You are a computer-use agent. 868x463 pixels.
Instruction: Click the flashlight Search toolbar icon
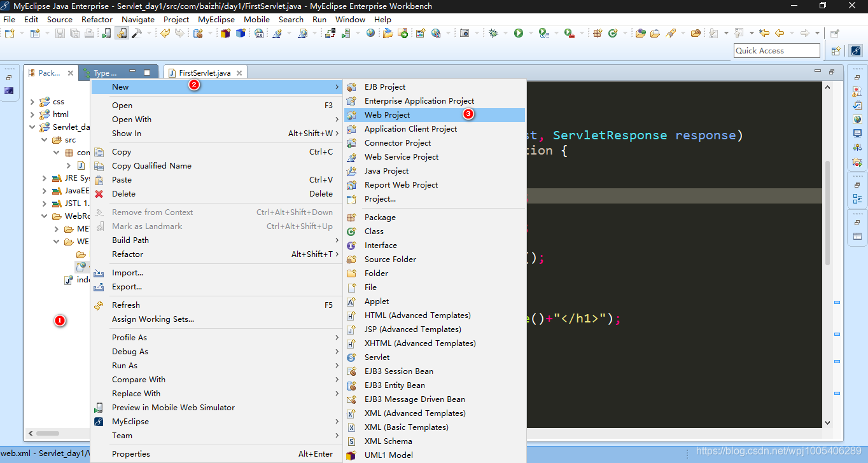[x=671, y=33]
